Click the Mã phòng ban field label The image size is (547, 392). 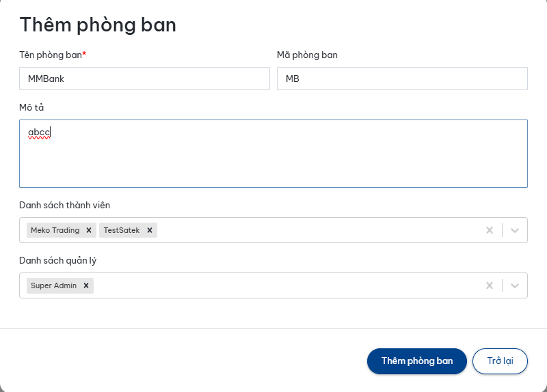coord(307,55)
